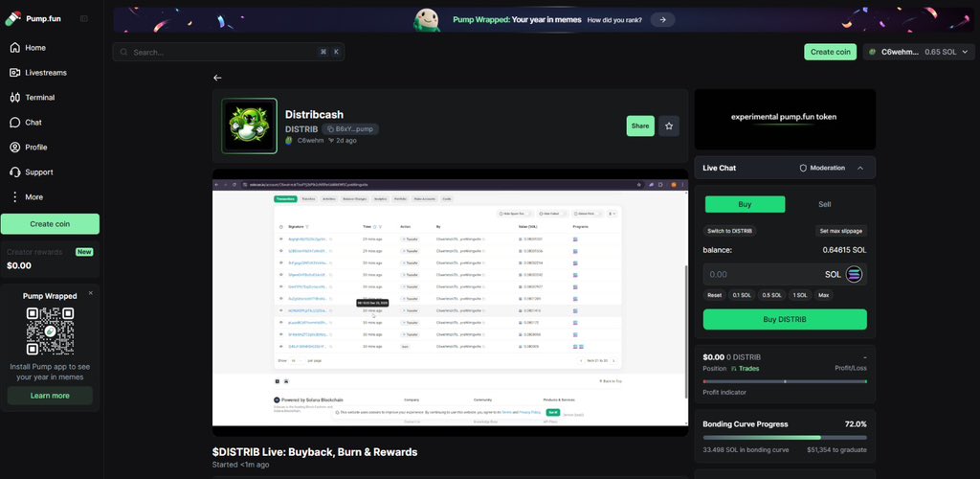Screen dimensions: 980x479
Task: Select the Buy tab
Action: point(745,204)
